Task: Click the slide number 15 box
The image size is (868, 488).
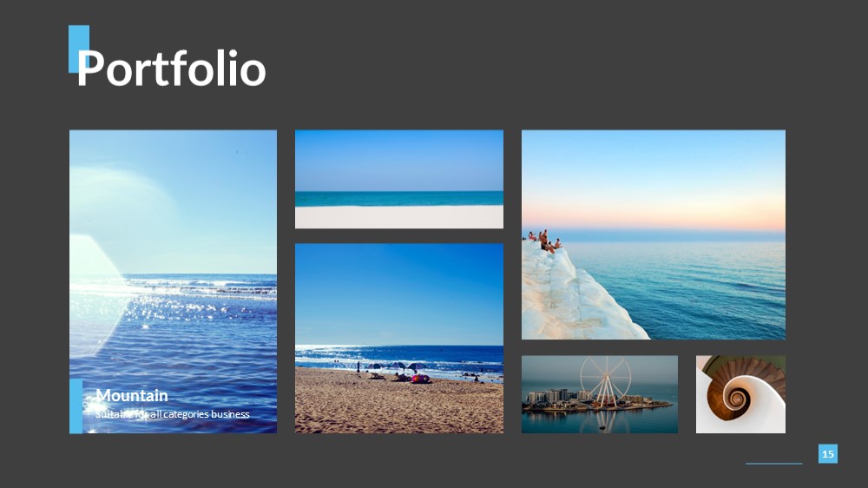Action: click(827, 453)
